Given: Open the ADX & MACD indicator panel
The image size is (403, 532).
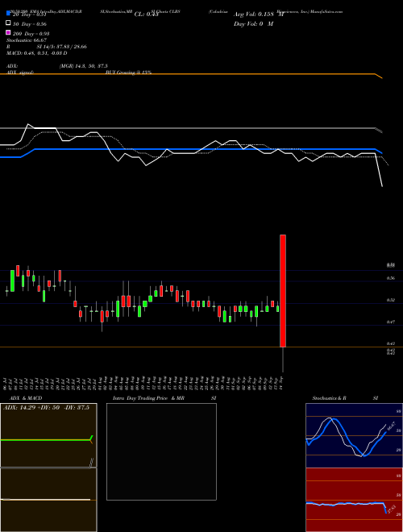Looking at the screenshot, I should click(48, 468).
